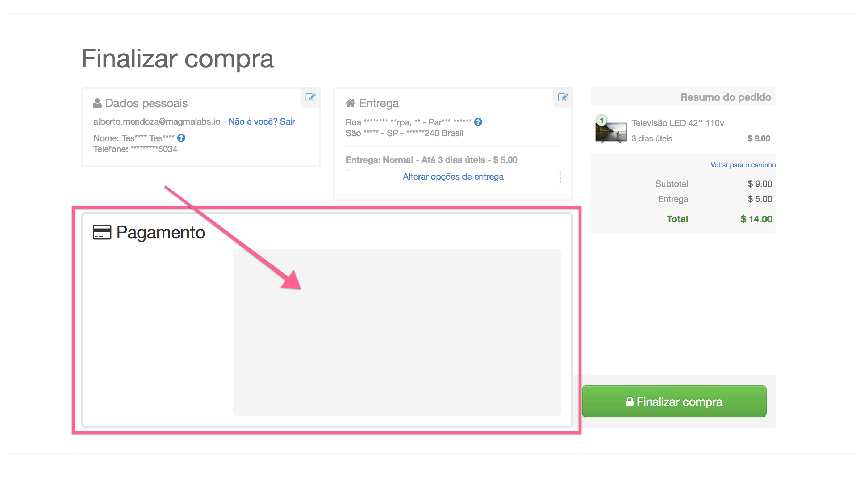Click 'Não é você? Sair' link
The width and height of the screenshot is (868, 481).
262,122
